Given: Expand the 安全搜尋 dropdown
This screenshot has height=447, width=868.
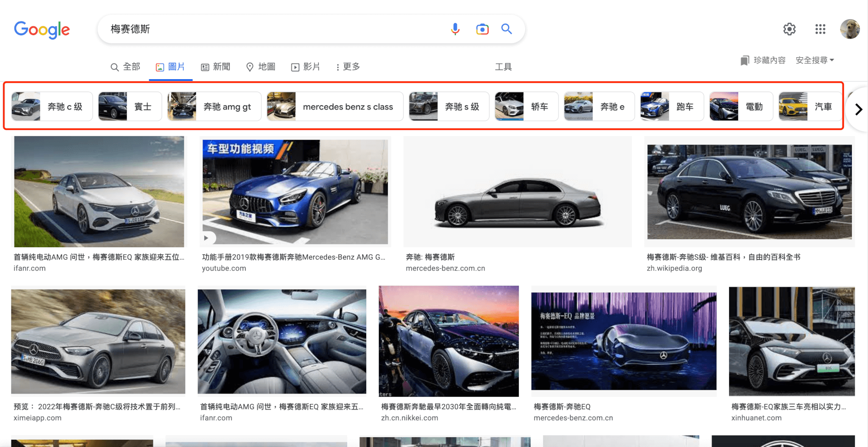Looking at the screenshot, I should point(815,60).
